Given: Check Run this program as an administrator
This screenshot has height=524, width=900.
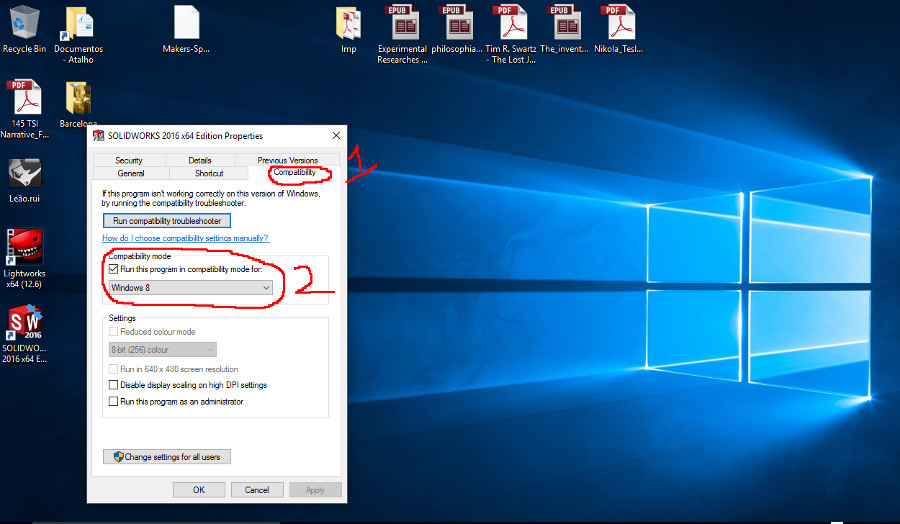Looking at the screenshot, I should (113, 402).
